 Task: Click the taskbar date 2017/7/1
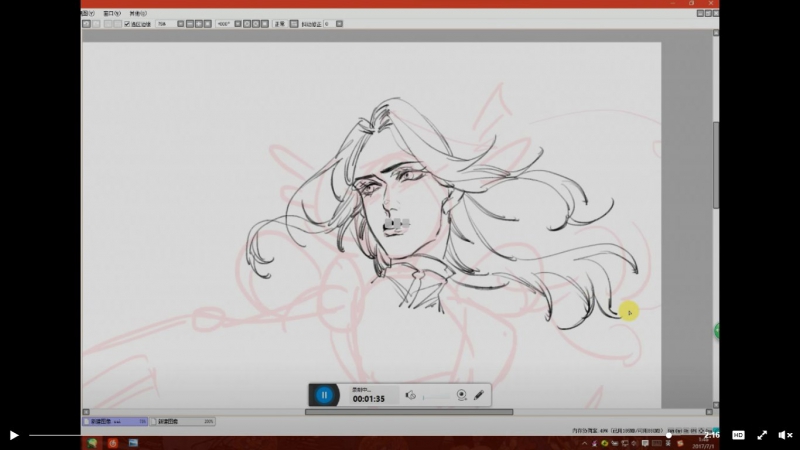pyautogui.click(x=704, y=446)
